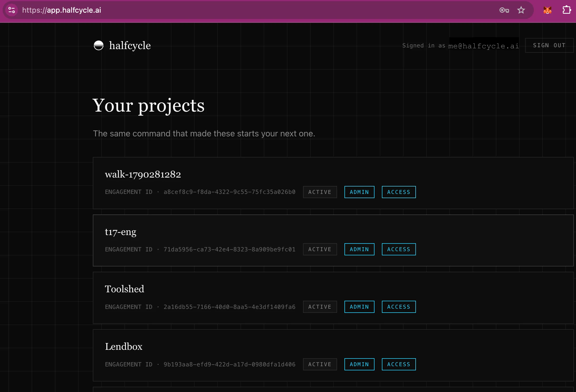
Task: Open the Lendbox project title
Action: [x=124, y=346]
